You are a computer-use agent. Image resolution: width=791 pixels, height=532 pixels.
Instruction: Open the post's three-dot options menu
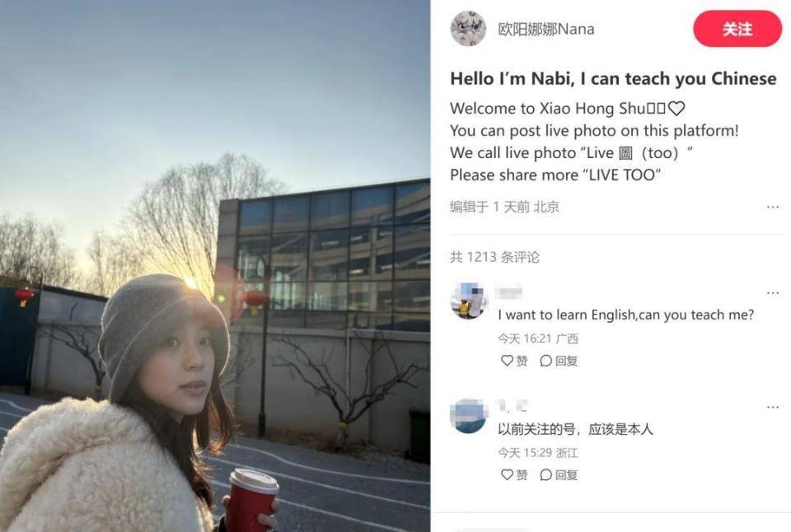pyautogui.click(x=772, y=208)
